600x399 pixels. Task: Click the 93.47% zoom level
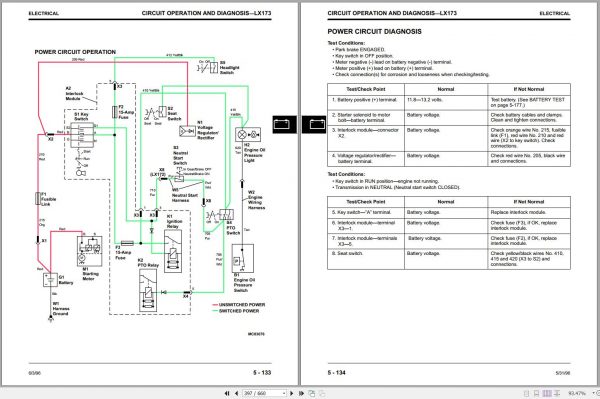click(x=577, y=393)
